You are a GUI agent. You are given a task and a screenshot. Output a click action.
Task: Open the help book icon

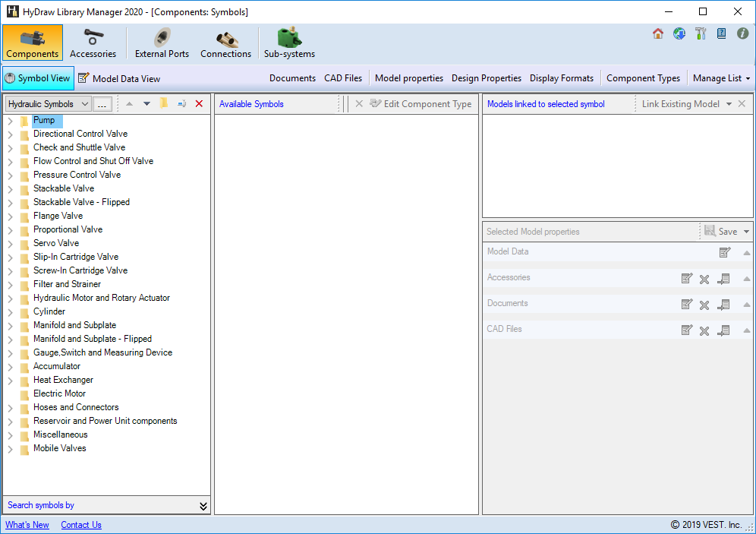click(x=722, y=33)
